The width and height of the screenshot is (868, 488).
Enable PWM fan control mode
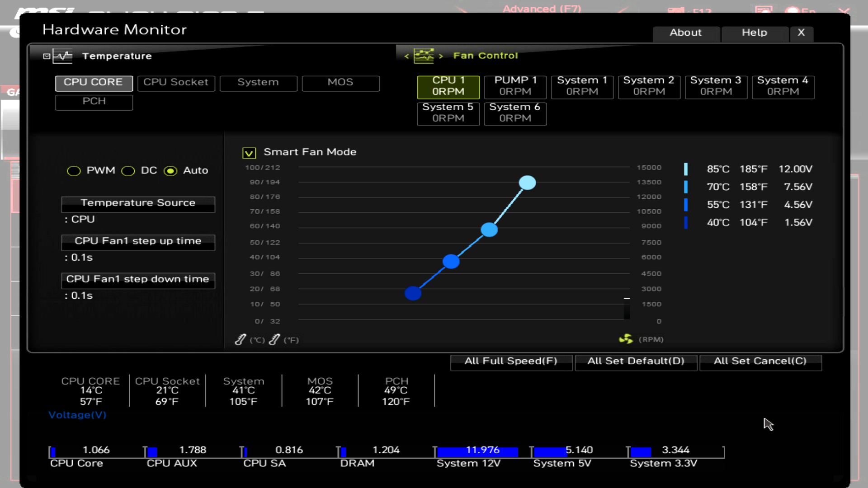coord(73,170)
